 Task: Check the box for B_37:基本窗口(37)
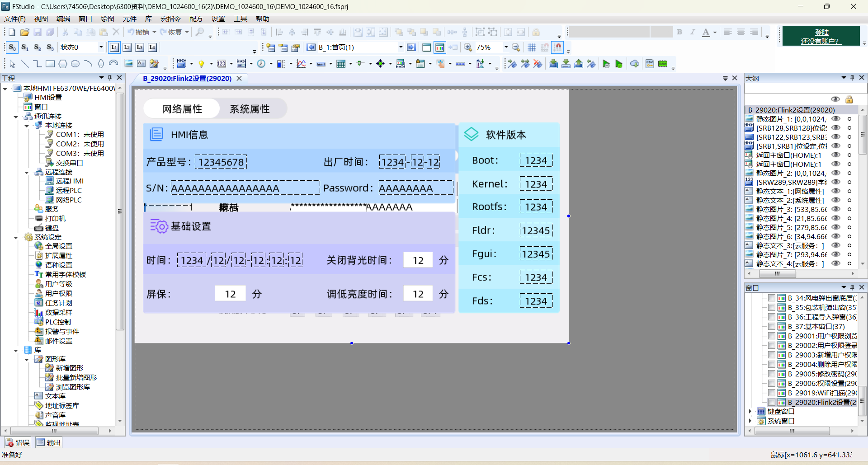[772, 326]
